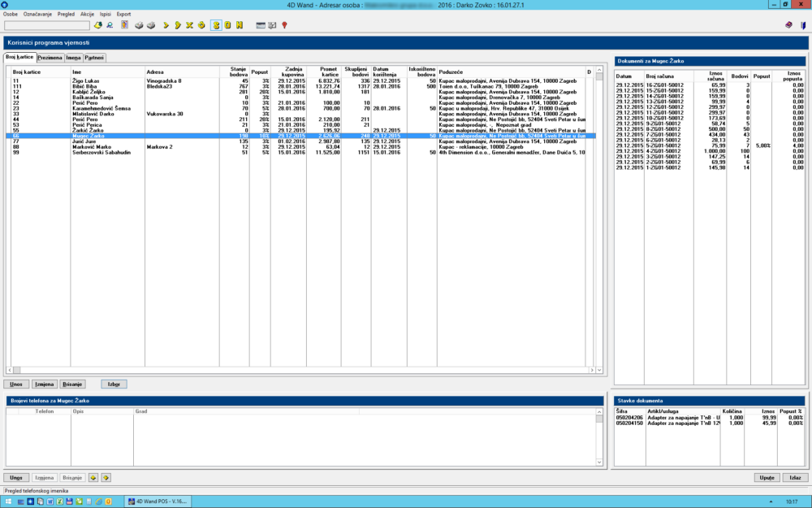
Task: Click the card window icon in toolbar
Action: click(x=261, y=25)
